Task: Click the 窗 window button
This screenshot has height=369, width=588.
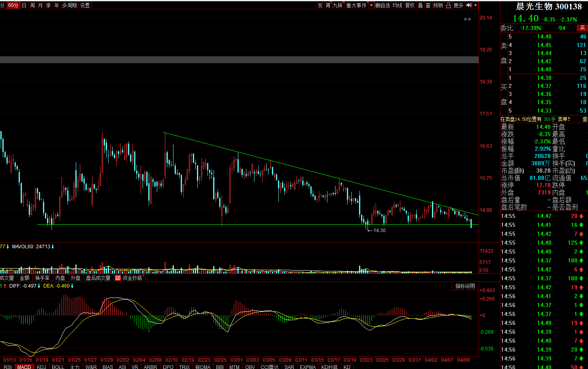Action: (x=428, y=5)
